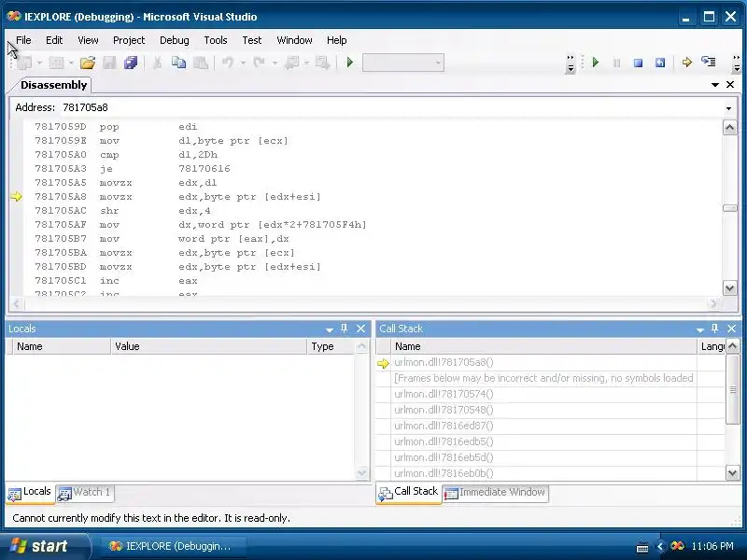Screen dimensions: 747x560
Task: Open the Undo history dropdown arrow
Action: point(243,63)
